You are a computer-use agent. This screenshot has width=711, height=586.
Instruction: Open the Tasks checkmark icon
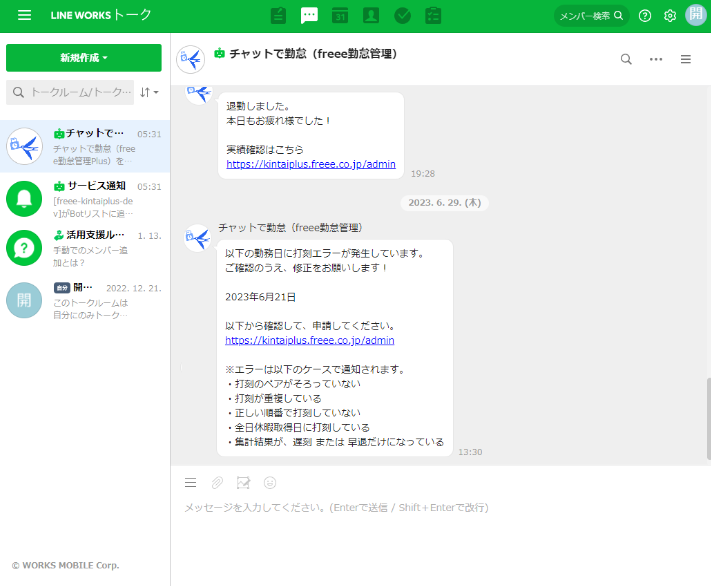coord(402,15)
